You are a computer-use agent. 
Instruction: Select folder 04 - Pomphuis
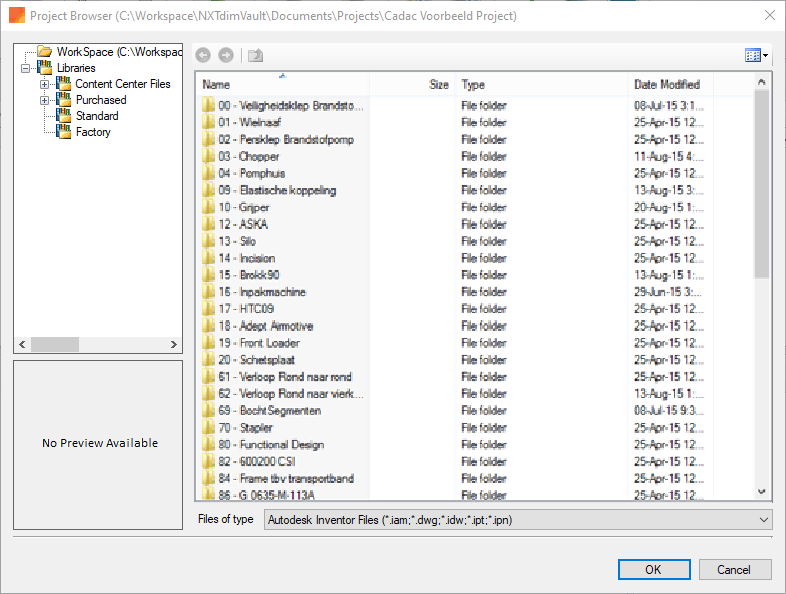[244, 173]
